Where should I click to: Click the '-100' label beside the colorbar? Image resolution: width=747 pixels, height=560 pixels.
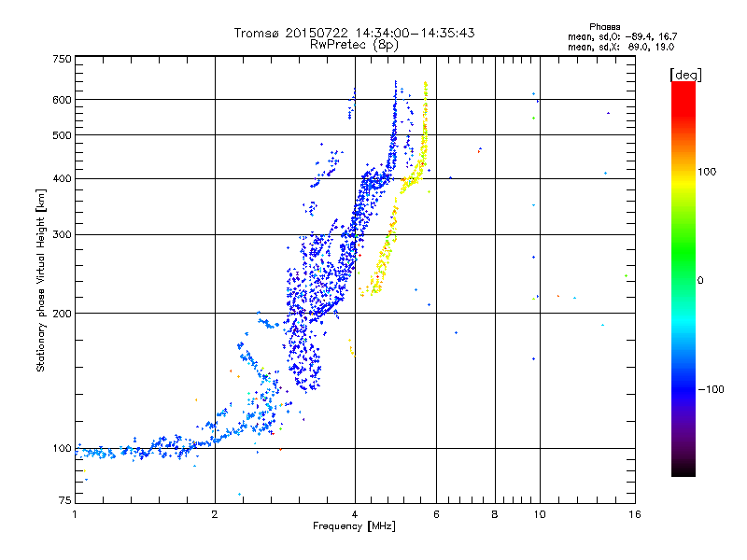[711, 389]
